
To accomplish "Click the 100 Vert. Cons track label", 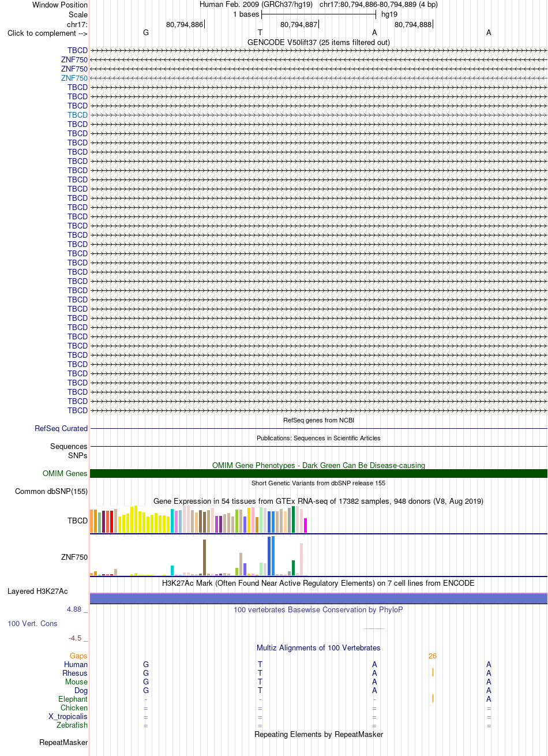I will coord(32,624).
